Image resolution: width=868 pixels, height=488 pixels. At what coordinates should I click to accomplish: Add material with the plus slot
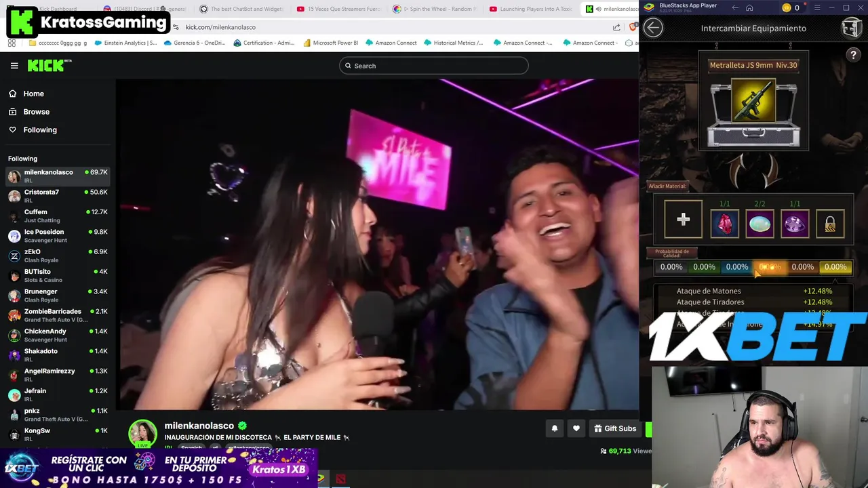tap(683, 219)
